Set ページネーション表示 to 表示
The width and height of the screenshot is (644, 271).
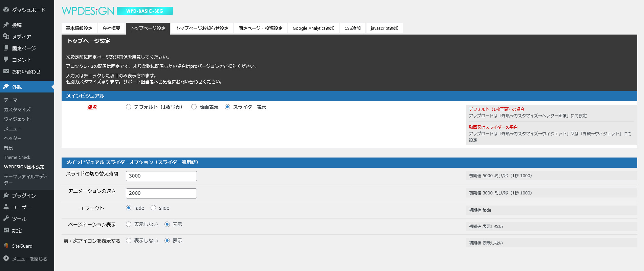click(x=167, y=224)
